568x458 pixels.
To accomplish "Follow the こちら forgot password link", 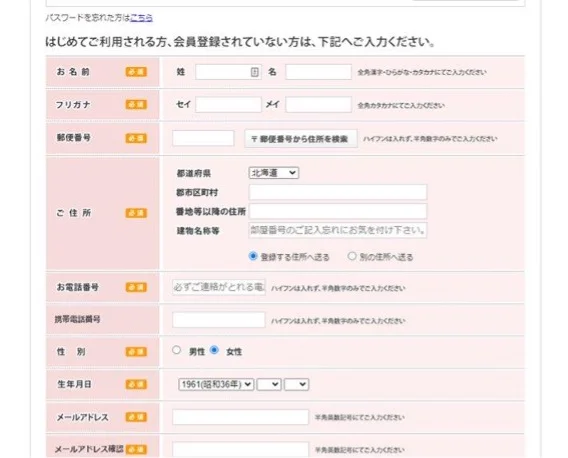I will 141,17.
